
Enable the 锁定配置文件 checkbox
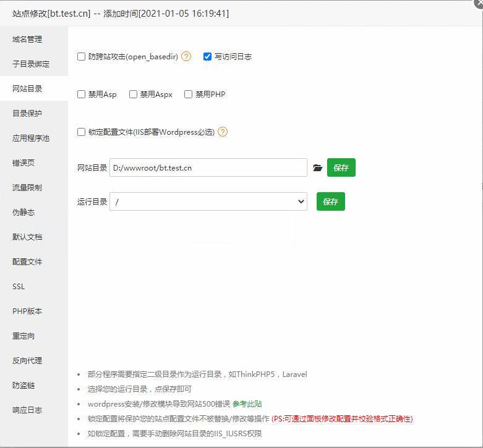81,132
